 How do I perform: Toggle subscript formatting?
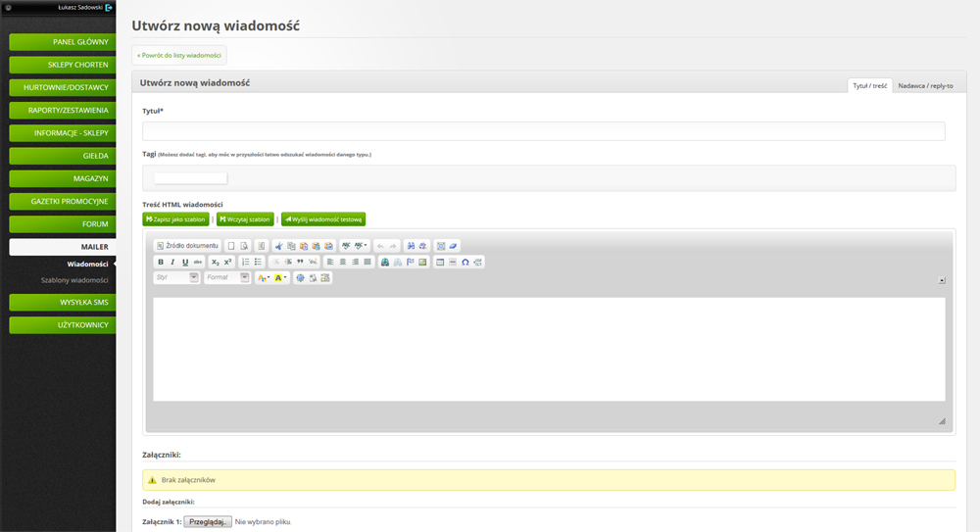click(216, 262)
